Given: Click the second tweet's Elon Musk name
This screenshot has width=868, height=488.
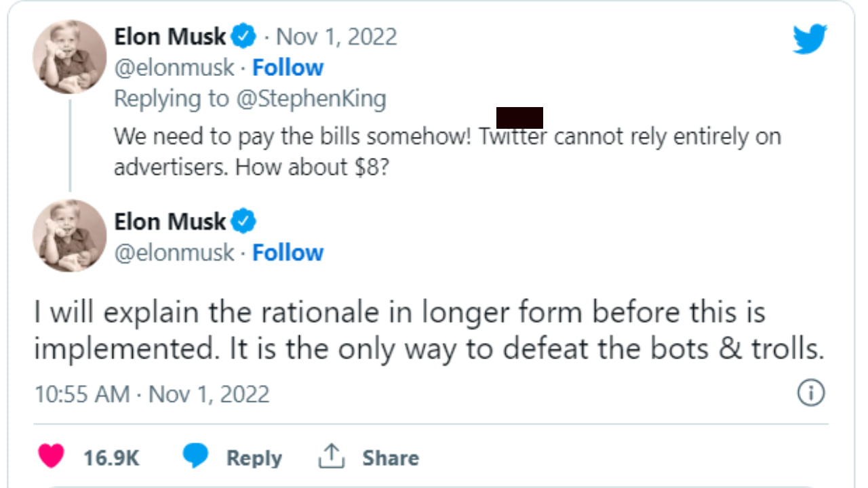Looking at the screenshot, I should (170, 222).
